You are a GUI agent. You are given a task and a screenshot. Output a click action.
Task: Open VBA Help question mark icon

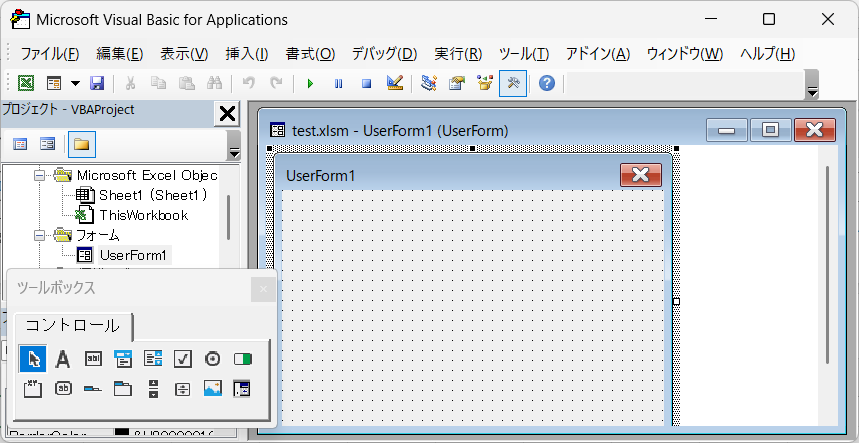click(547, 83)
